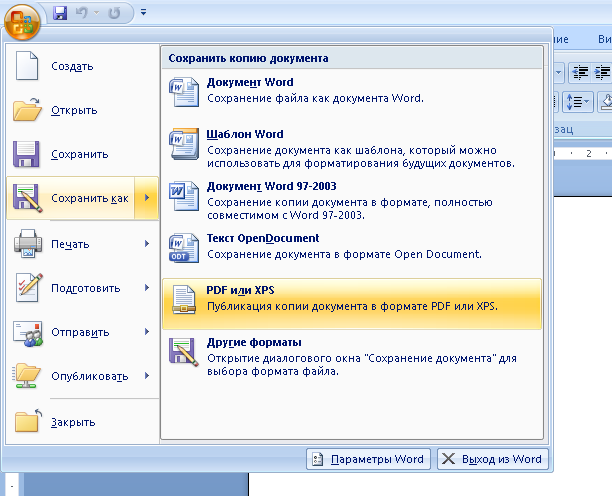This screenshot has height=496, width=612.
Task: Click the floppy-with-pencil icon for Сохранить как
Action: coord(27,198)
